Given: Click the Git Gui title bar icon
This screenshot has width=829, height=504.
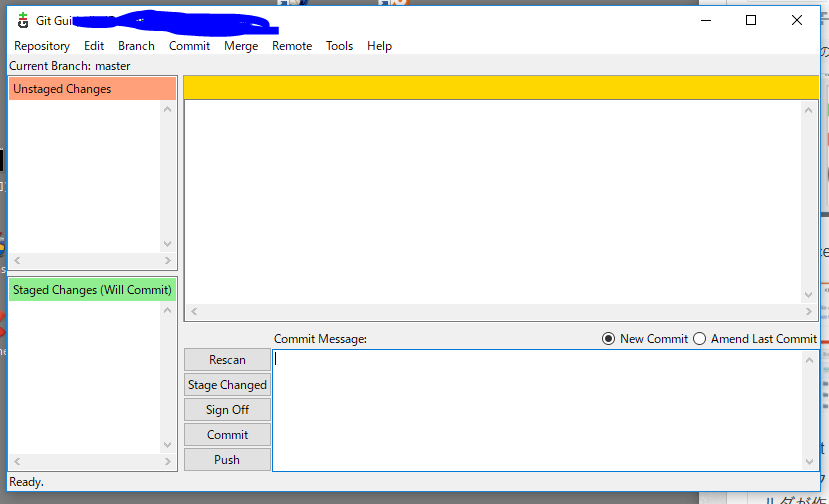Looking at the screenshot, I should (22, 21).
